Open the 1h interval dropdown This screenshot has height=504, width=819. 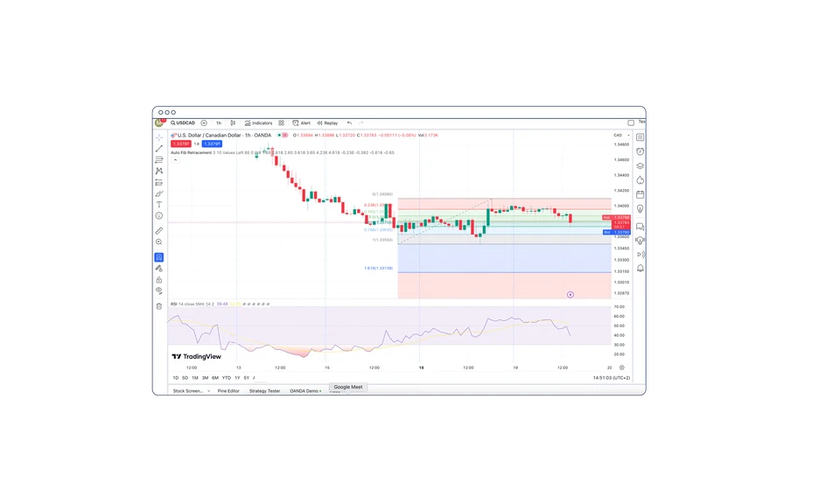[219, 123]
